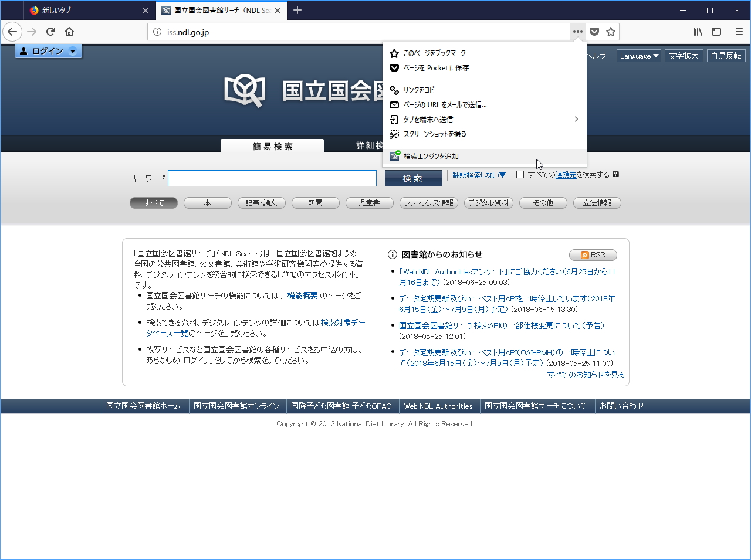Filter search by 児童書
This screenshot has width=751, height=560.
click(370, 203)
